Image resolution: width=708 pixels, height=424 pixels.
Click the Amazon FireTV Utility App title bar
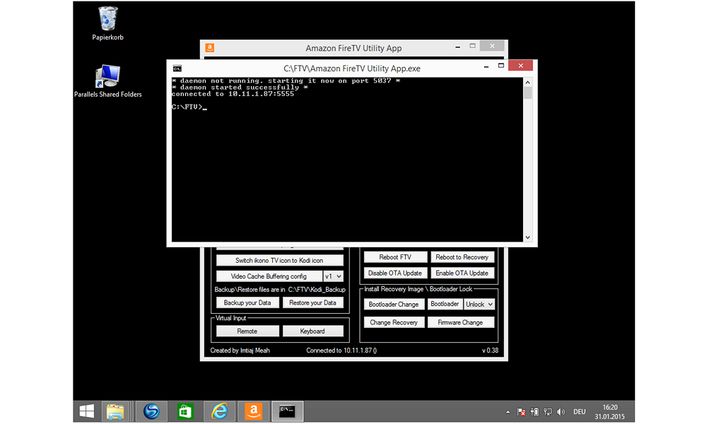pyautogui.click(x=354, y=48)
